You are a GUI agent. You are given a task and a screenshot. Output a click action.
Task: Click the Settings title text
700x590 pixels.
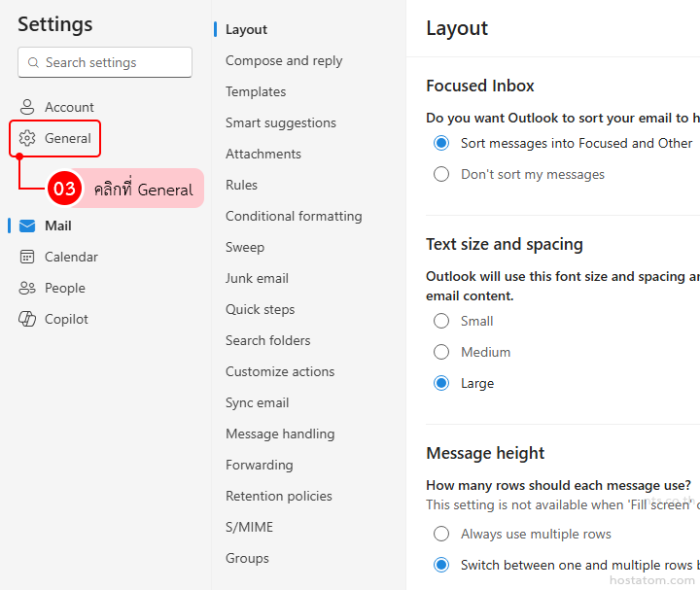coord(55,24)
